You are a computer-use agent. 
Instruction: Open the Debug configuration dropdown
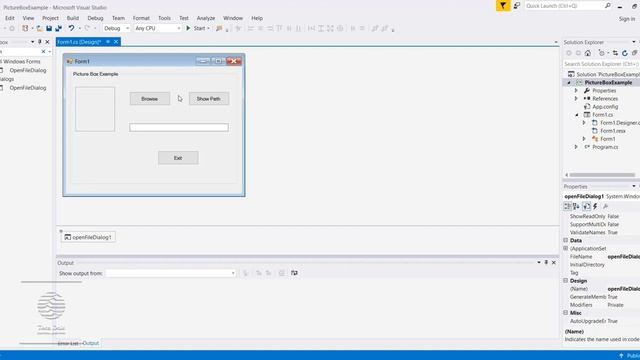coord(127,29)
